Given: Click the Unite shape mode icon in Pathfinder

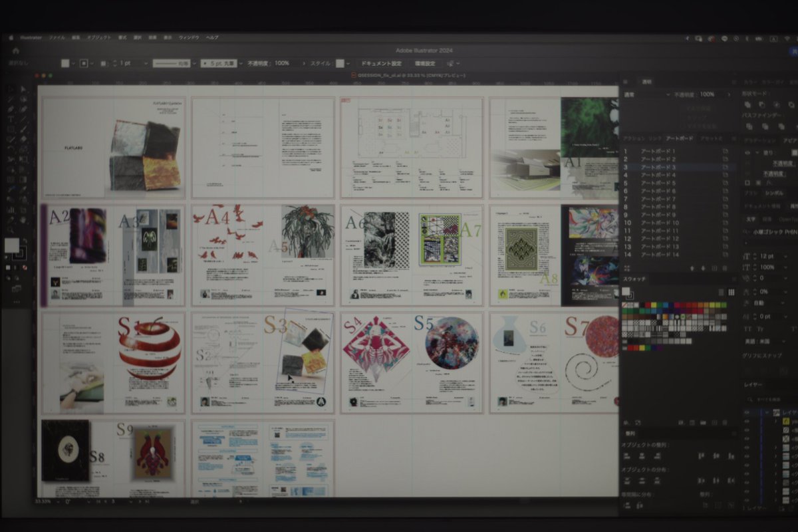Looking at the screenshot, I should click(747, 105).
